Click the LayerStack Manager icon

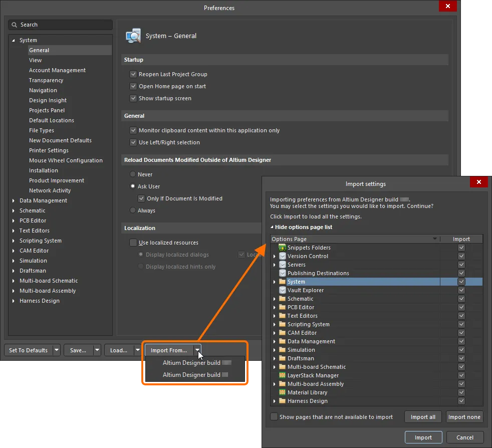282,375
